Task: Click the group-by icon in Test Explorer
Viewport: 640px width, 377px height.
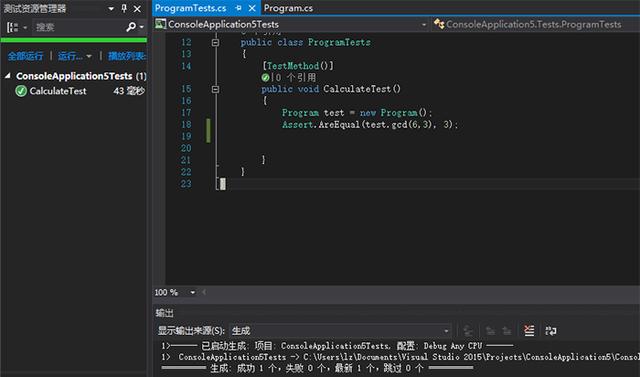Action: [x=13, y=27]
